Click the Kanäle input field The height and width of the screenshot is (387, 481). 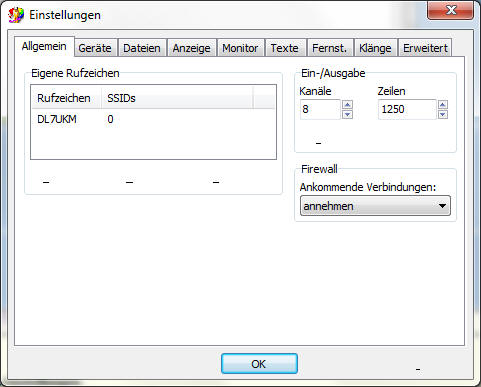pyautogui.click(x=320, y=109)
